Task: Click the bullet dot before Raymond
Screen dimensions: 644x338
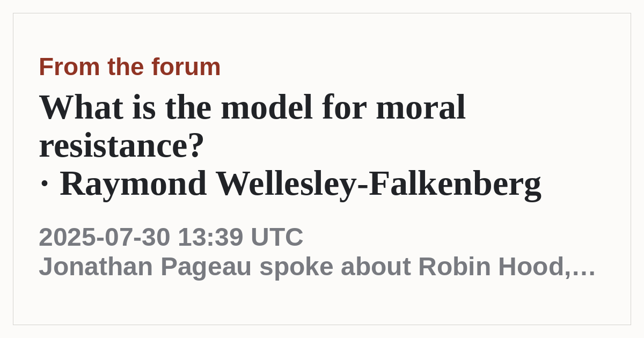Action: [45, 185]
